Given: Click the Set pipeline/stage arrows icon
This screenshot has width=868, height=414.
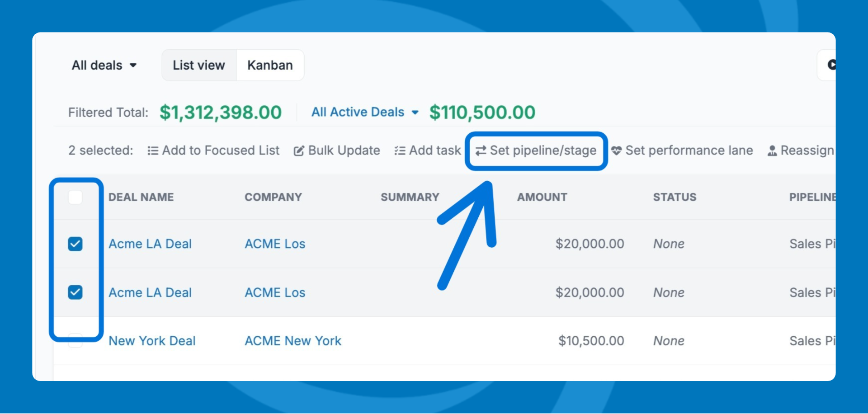Looking at the screenshot, I should click(481, 151).
